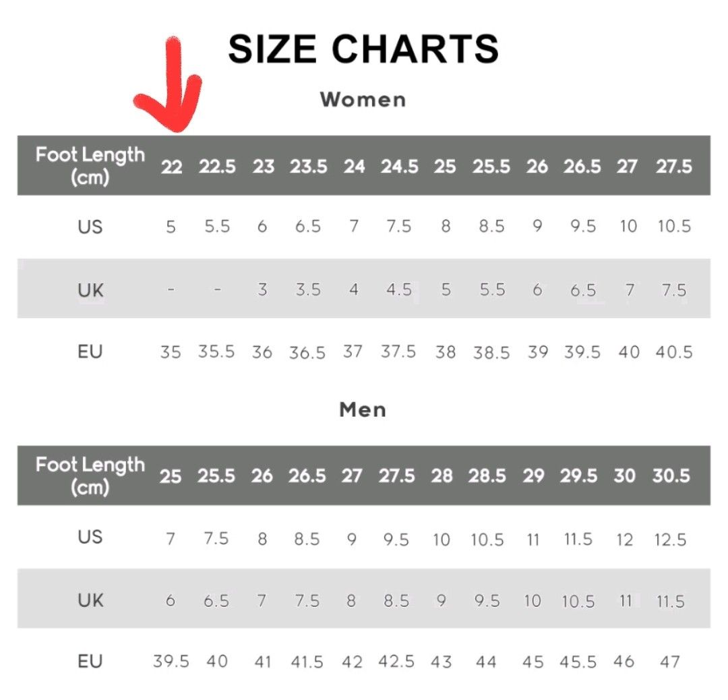Click men's EU size 39.5
The width and height of the screenshot is (728, 700).
tap(171, 662)
